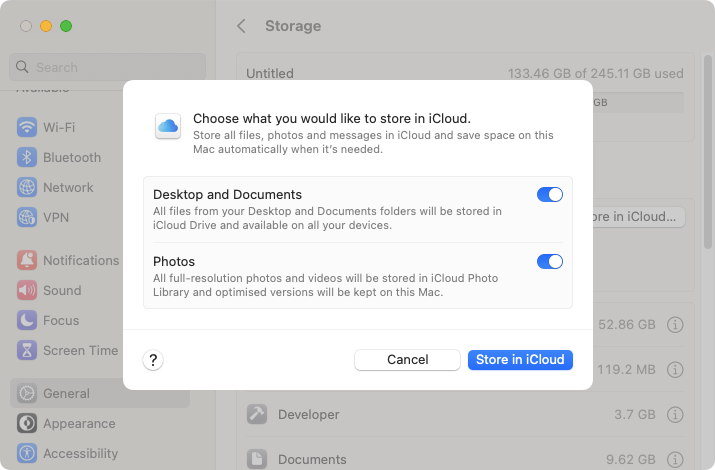Click the Untitled disk name
This screenshot has height=470, width=715.
pos(270,73)
